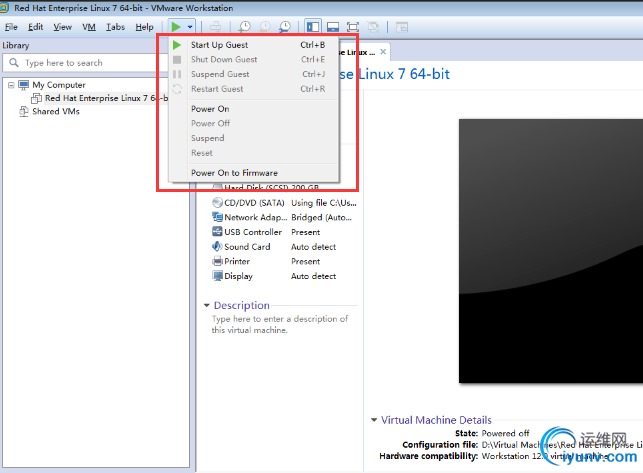This screenshot has width=643, height=473.
Task: Click the search magnifier icon in Library
Action: tap(14, 63)
